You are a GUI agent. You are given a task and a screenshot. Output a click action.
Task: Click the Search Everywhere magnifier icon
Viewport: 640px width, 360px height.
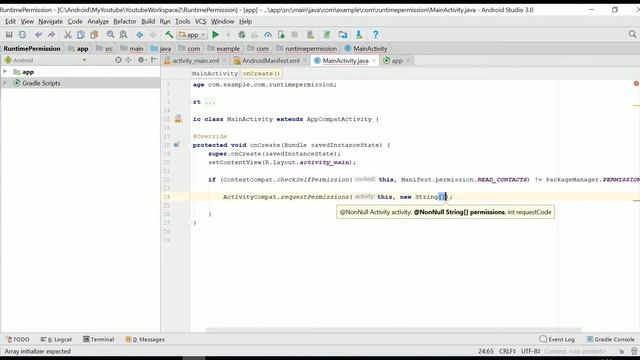point(632,34)
